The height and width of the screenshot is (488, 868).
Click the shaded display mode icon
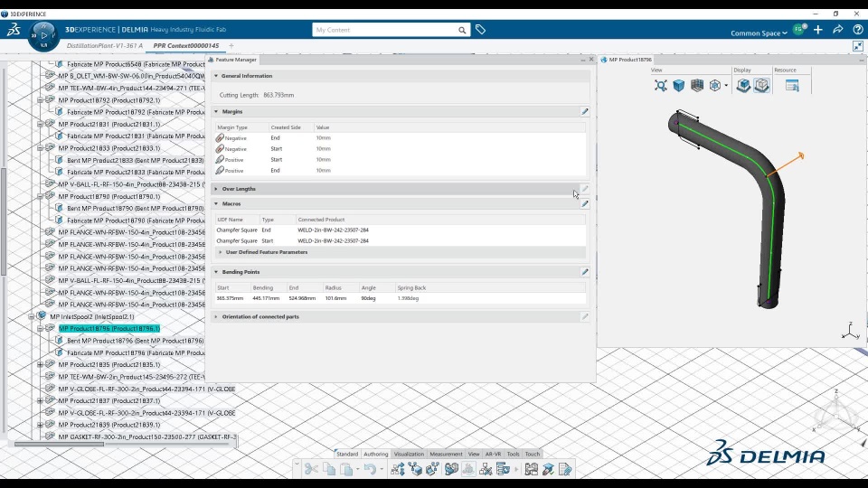[x=743, y=85]
